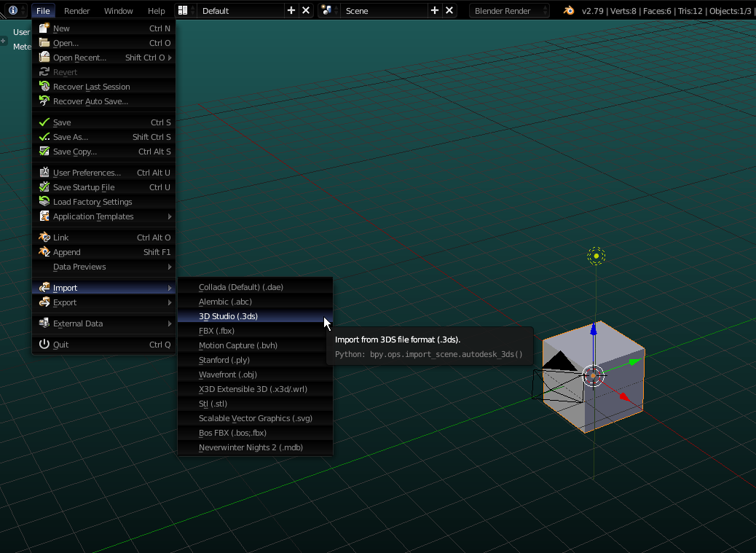Viewport: 756px width, 553px height.
Task: Click the Scene name field
Action: 382,11
